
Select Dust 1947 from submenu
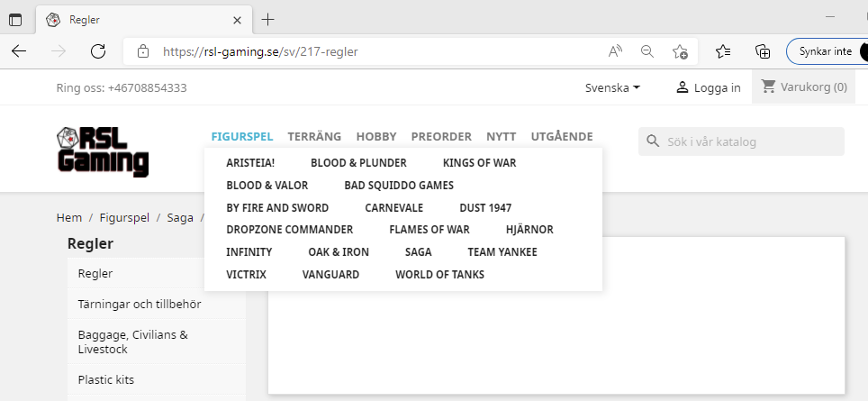point(485,207)
